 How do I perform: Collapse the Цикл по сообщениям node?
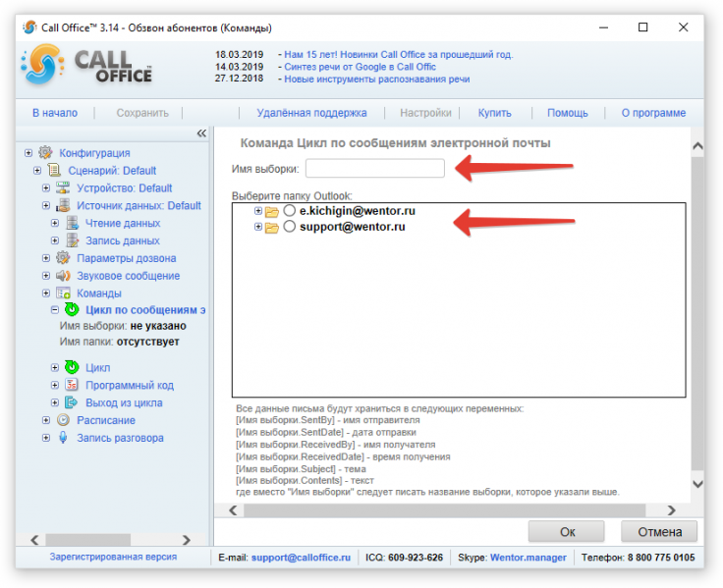(55, 309)
